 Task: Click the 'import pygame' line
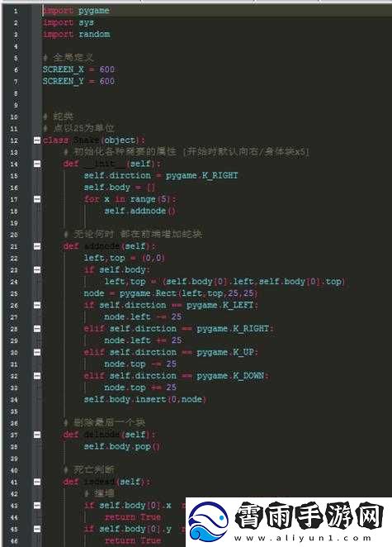[76, 11]
